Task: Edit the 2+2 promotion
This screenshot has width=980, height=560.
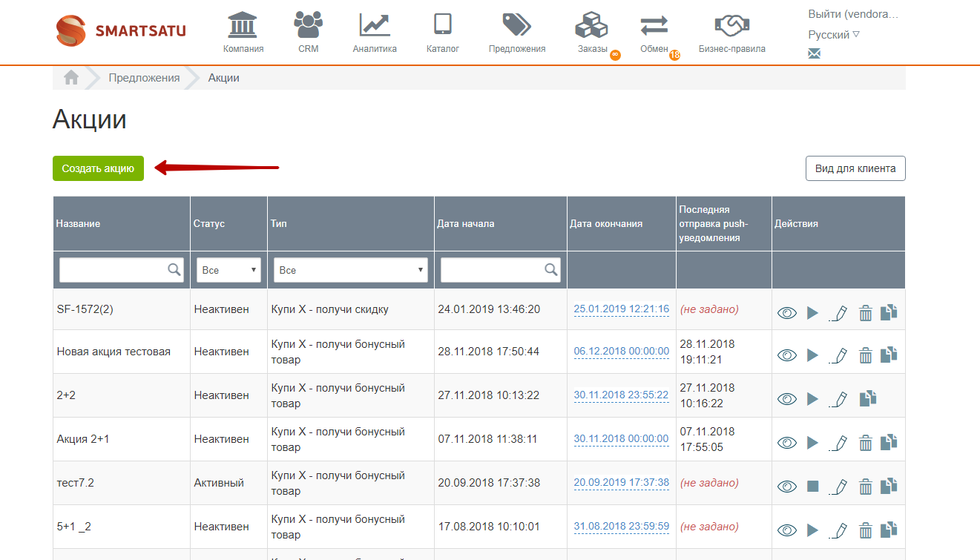Action: coord(838,399)
